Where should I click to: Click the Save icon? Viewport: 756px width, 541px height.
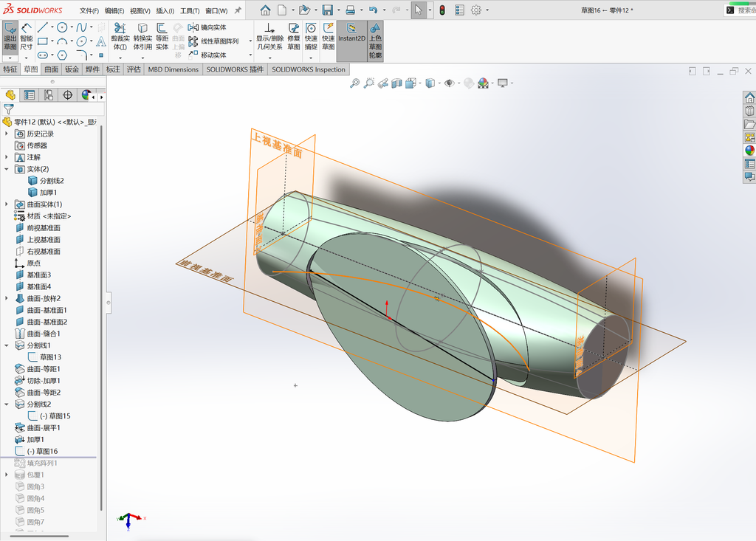tap(328, 10)
